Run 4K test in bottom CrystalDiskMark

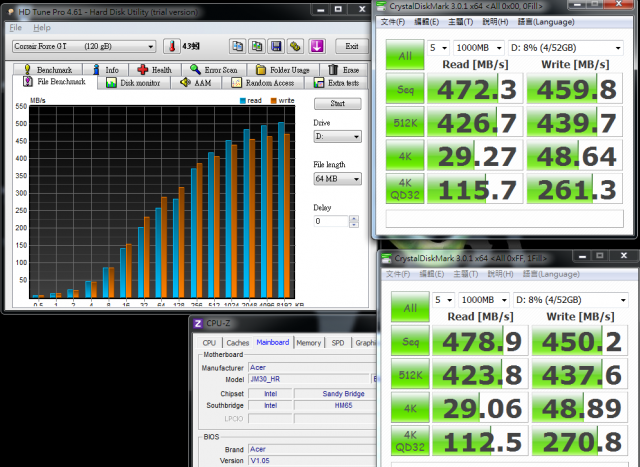(410, 408)
